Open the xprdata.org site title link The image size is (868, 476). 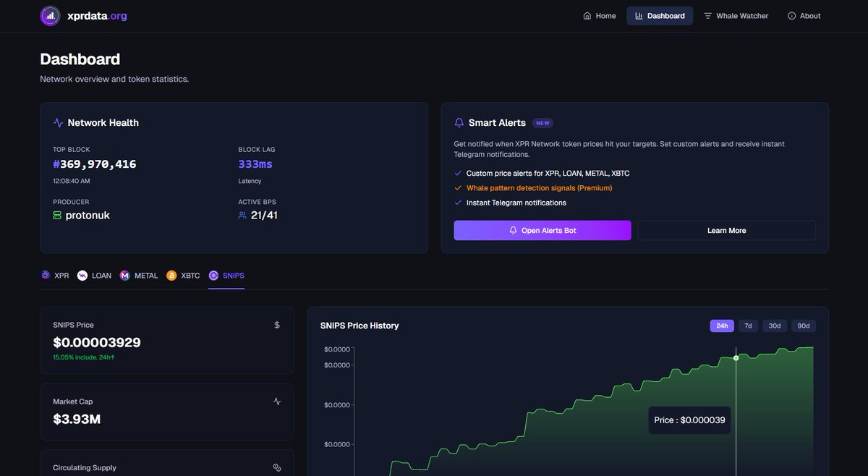97,15
